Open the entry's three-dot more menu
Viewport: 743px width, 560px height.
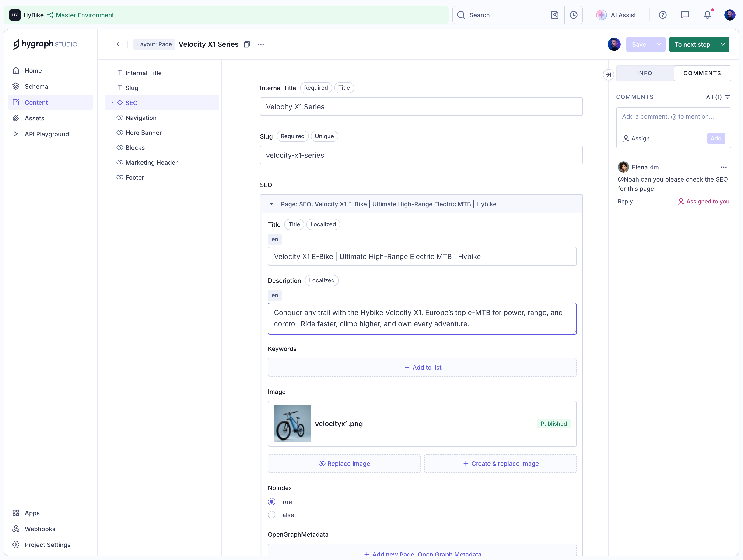(x=261, y=44)
